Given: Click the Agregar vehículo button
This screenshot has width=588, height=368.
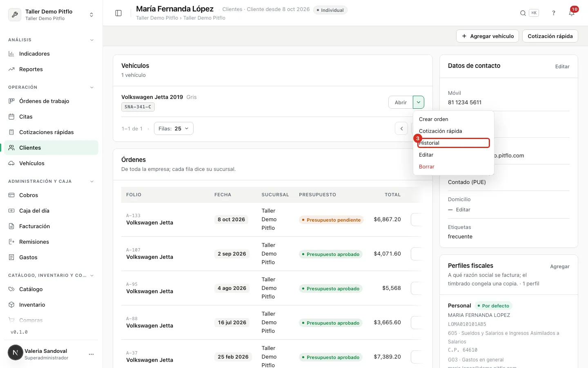Looking at the screenshot, I should coord(488,36).
